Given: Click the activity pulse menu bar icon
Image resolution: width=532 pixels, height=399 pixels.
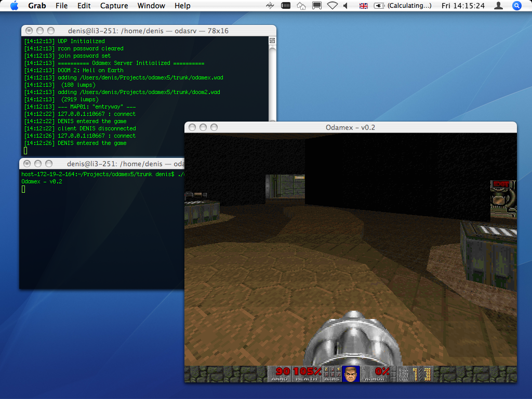Looking at the screenshot, I should pyautogui.click(x=270, y=6).
